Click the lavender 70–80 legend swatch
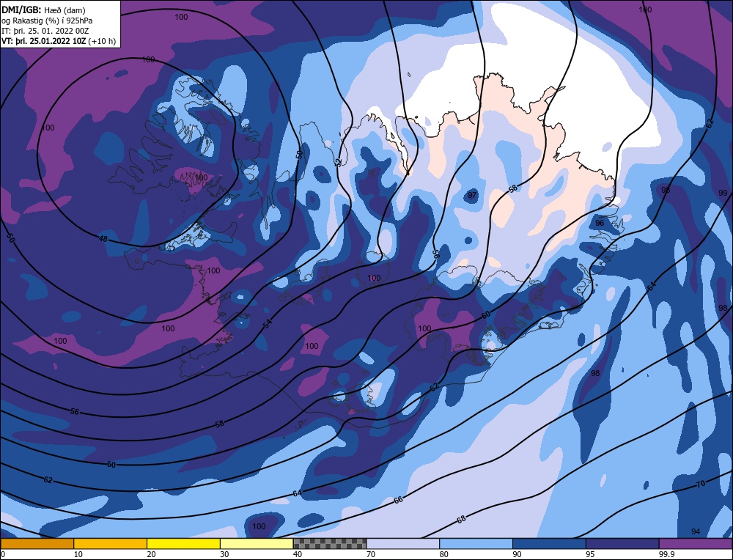Screen dimensions: 733x560 403,544
